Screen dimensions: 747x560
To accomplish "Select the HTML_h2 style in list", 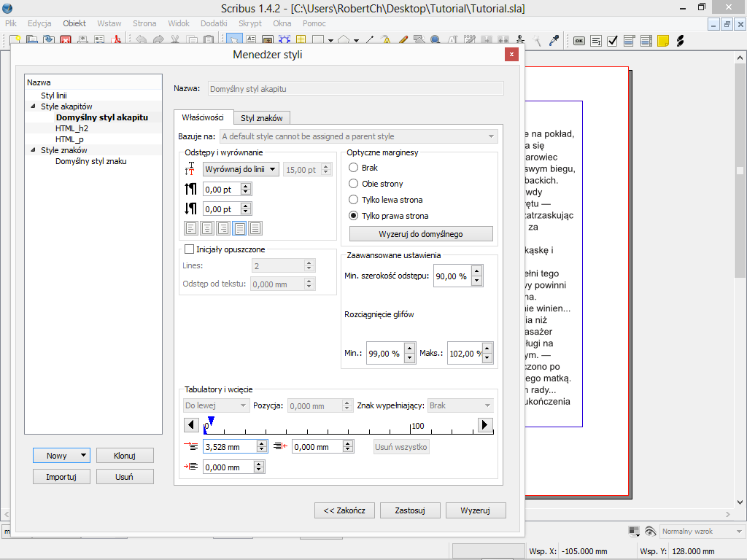I will pos(71,128).
